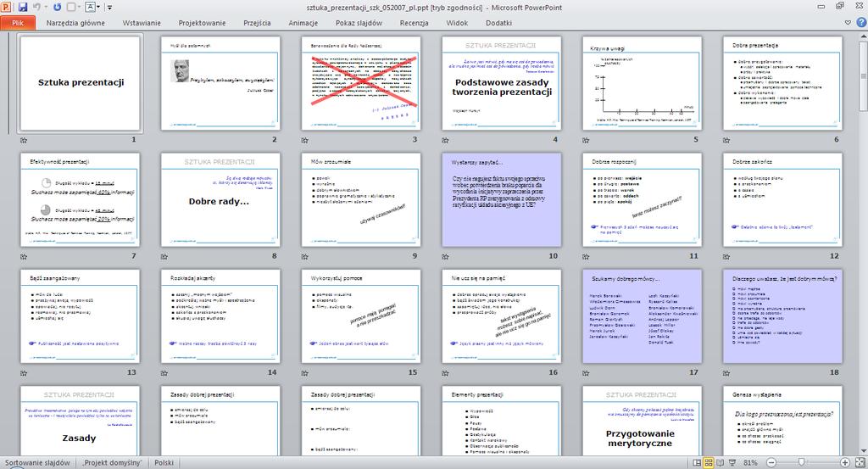868x469 pixels.
Task: Click the transition star icon under slide 9
Action: coord(304,256)
